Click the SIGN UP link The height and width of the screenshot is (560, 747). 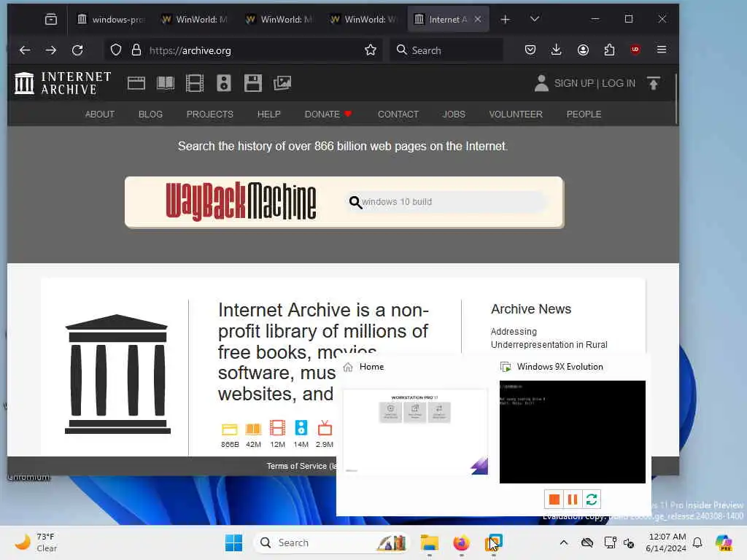pyautogui.click(x=573, y=83)
